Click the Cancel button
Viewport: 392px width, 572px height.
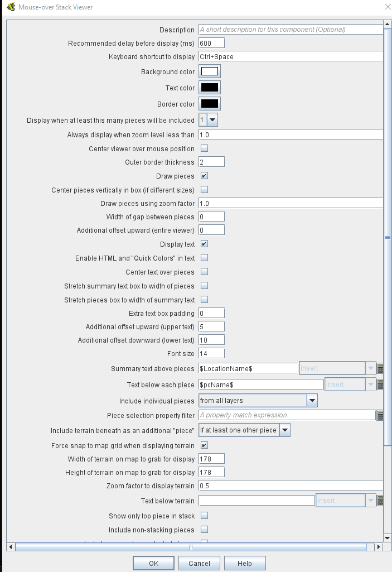coord(199,563)
